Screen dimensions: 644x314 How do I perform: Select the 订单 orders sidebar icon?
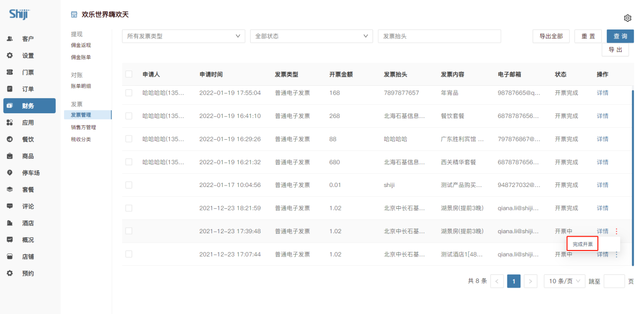tap(10, 89)
